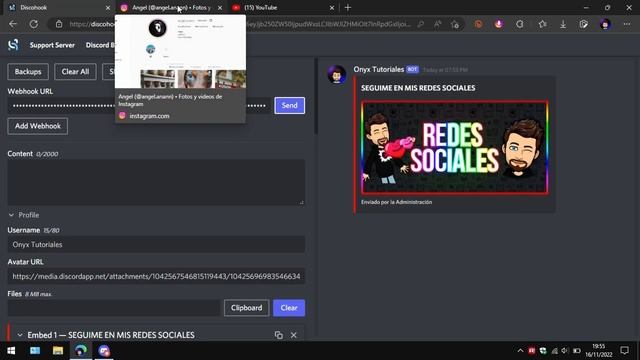Image resolution: width=640 pixels, height=360 pixels.
Task: Open a new browser tab with plus
Action: pyautogui.click(x=348, y=7)
